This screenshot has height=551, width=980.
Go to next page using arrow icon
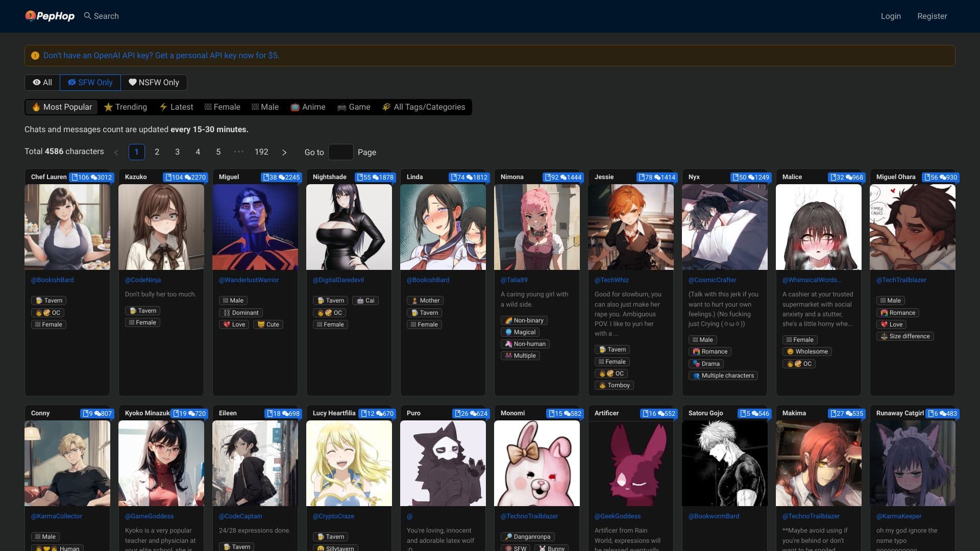(x=284, y=152)
